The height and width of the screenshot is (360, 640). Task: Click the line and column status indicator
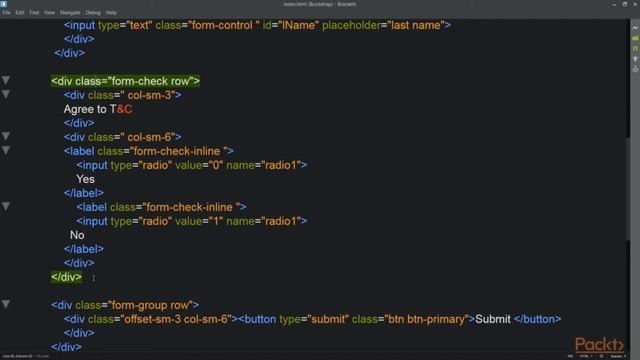tap(18, 356)
